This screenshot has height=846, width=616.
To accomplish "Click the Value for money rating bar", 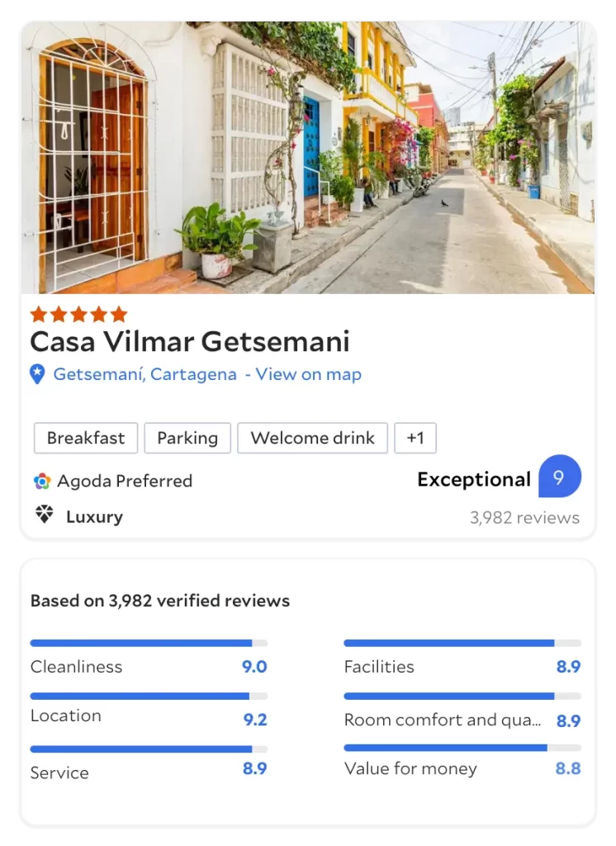I will 462,748.
